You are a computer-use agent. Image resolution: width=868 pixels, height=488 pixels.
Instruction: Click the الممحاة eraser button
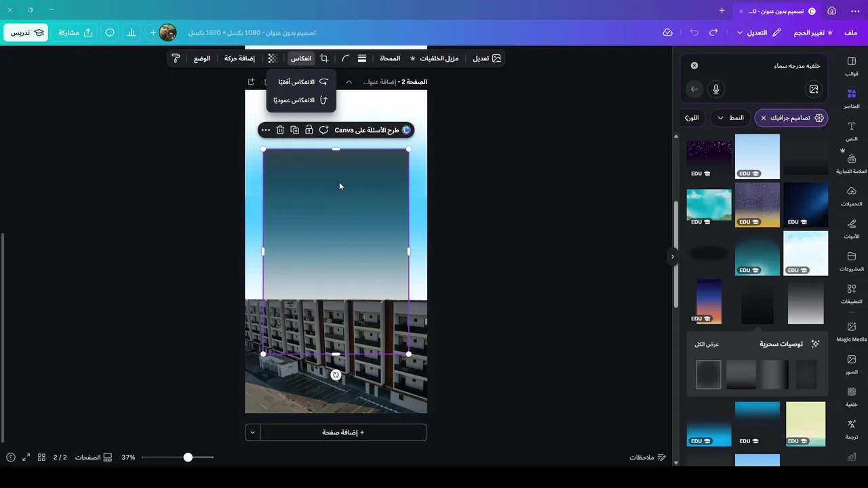coord(390,58)
